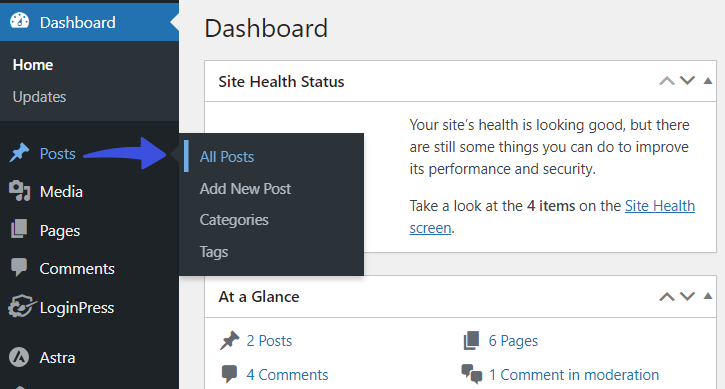Choose Add New Post from submenu

[245, 189]
